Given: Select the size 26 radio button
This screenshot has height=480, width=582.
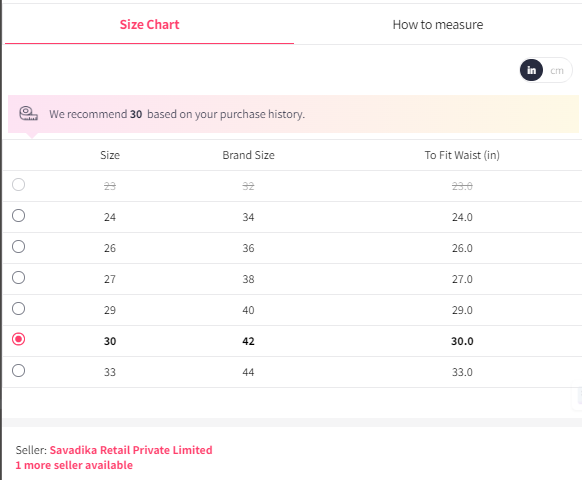Looking at the screenshot, I should click(x=19, y=246).
